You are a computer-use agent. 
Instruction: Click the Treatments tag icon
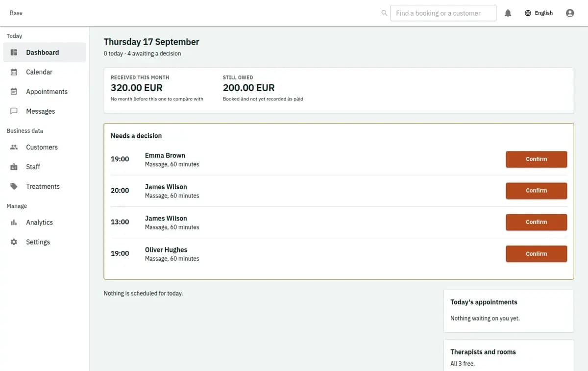[x=14, y=186]
